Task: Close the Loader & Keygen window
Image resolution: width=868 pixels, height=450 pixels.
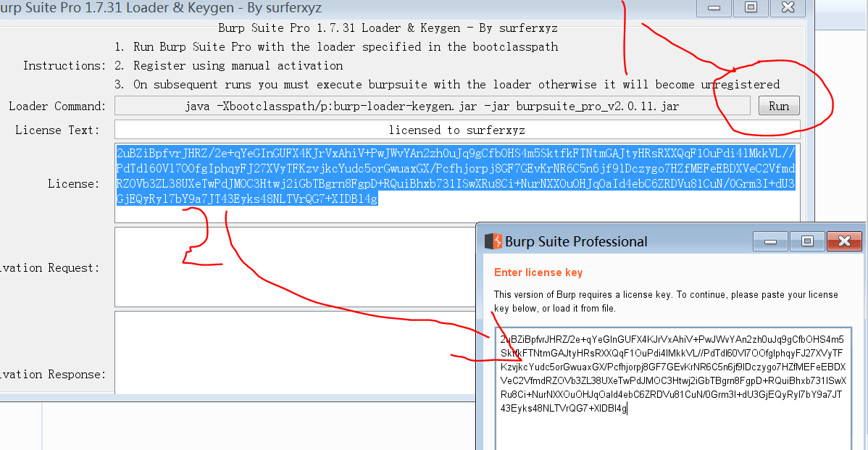Action: click(x=788, y=8)
